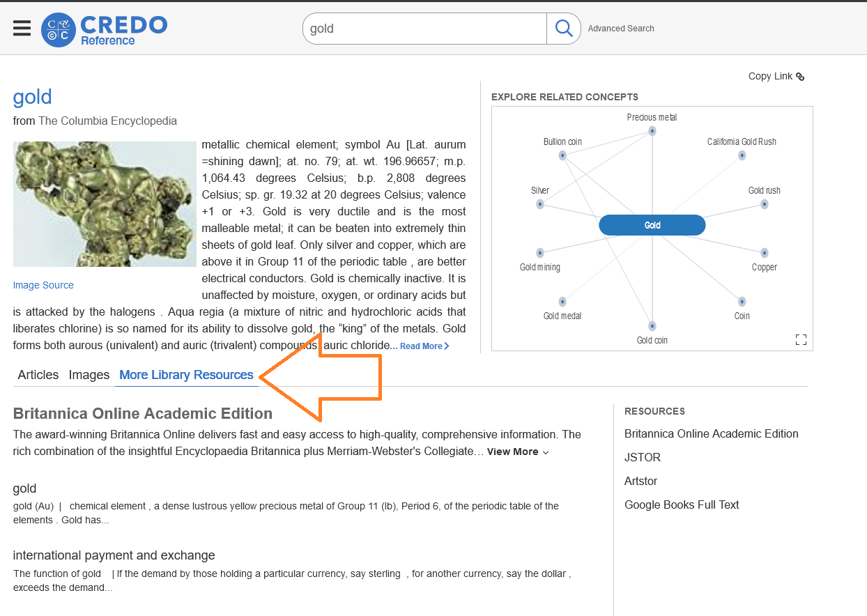Expand the article with Read More

point(424,346)
